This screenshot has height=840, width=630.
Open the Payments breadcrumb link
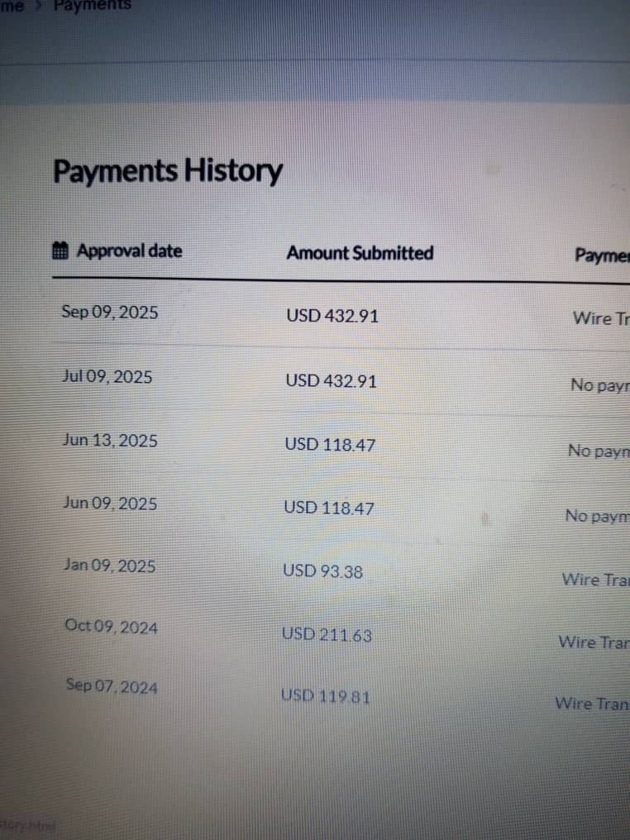92,5
